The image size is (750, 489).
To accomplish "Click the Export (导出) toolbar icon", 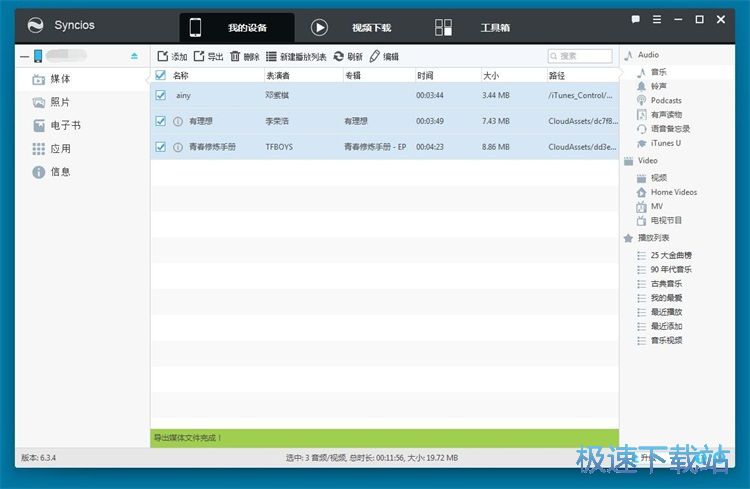I will pyautogui.click(x=199, y=57).
